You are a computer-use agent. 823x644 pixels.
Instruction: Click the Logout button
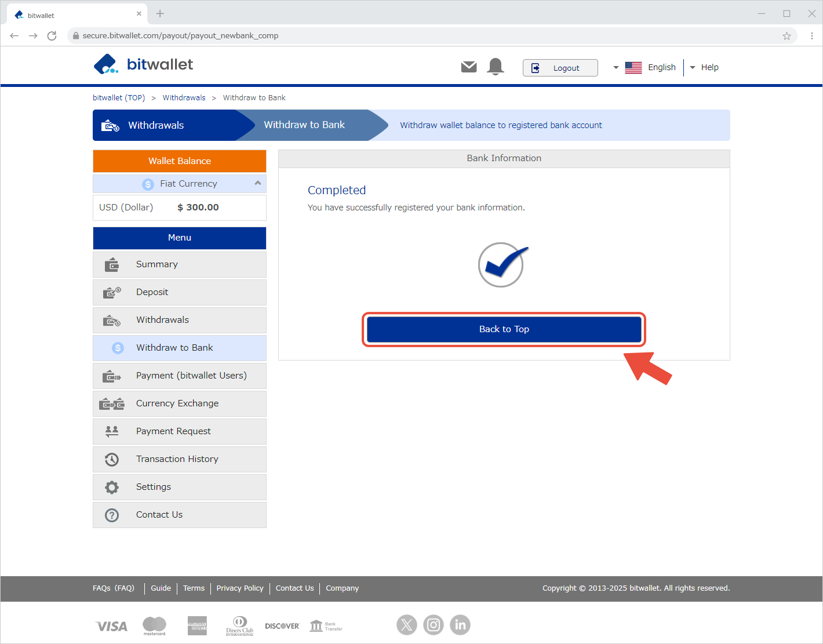pyautogui.click(x=559, y=68)
